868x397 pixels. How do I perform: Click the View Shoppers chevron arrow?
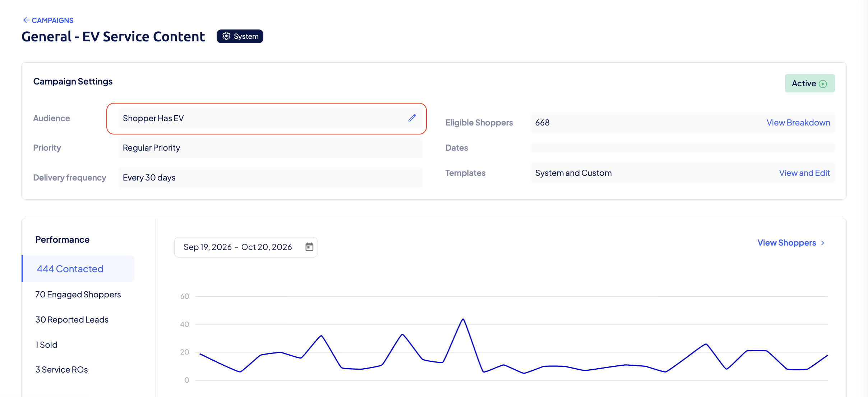(823, 243)
